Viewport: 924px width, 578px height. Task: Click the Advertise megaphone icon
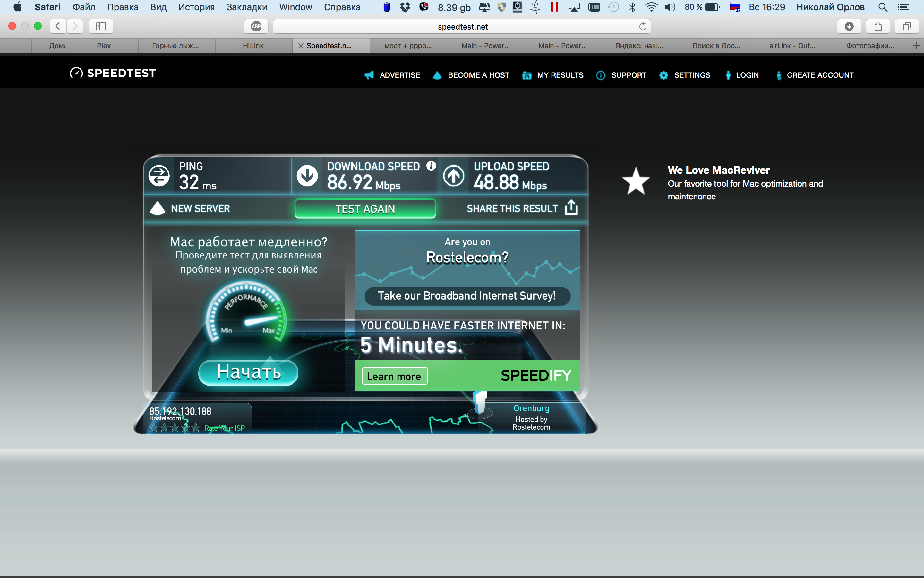point(369,75)
